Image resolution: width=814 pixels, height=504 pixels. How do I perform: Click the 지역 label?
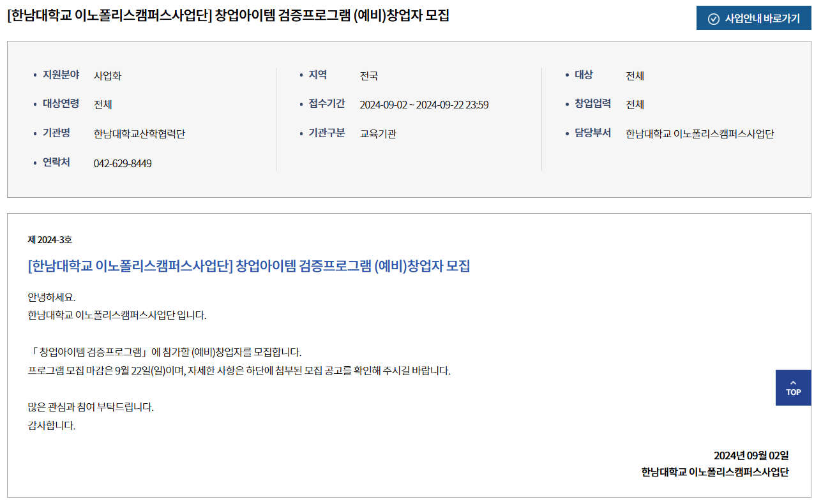(x=318, y=75)
